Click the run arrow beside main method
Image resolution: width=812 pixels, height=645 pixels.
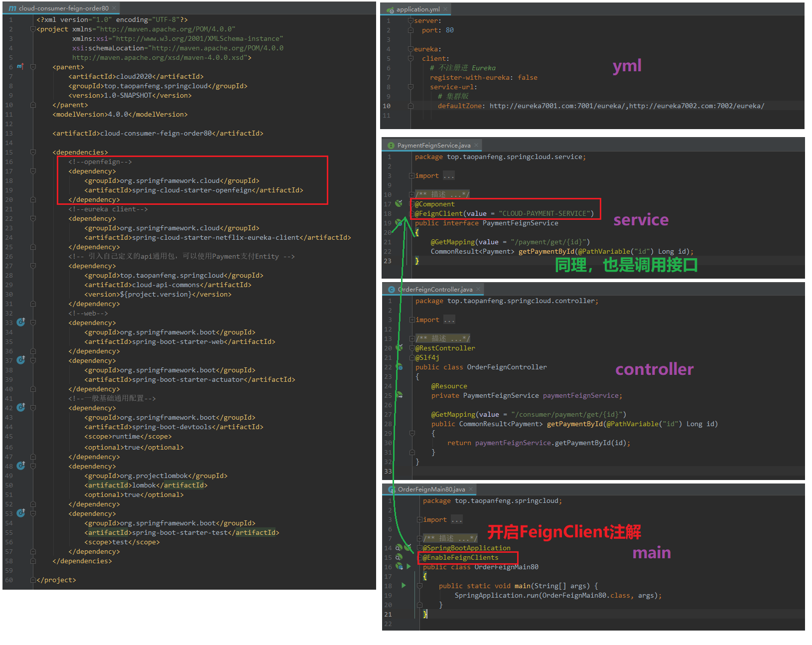coord(404,585)
